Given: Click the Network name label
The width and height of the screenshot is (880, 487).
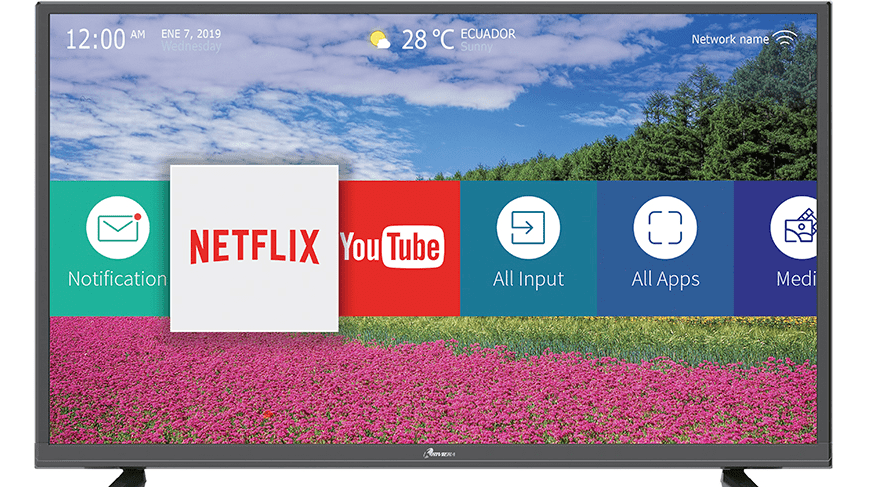Looking at the screenshot, I should [x=730, y=39].
